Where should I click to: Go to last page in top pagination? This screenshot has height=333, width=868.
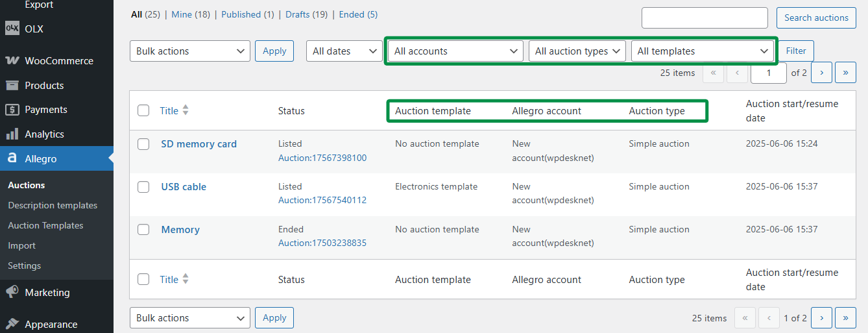[x=845, y=73]
